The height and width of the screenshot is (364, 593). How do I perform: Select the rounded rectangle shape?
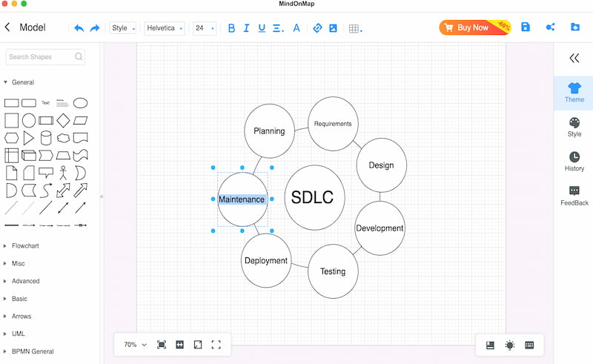click(x=29, y=103)
